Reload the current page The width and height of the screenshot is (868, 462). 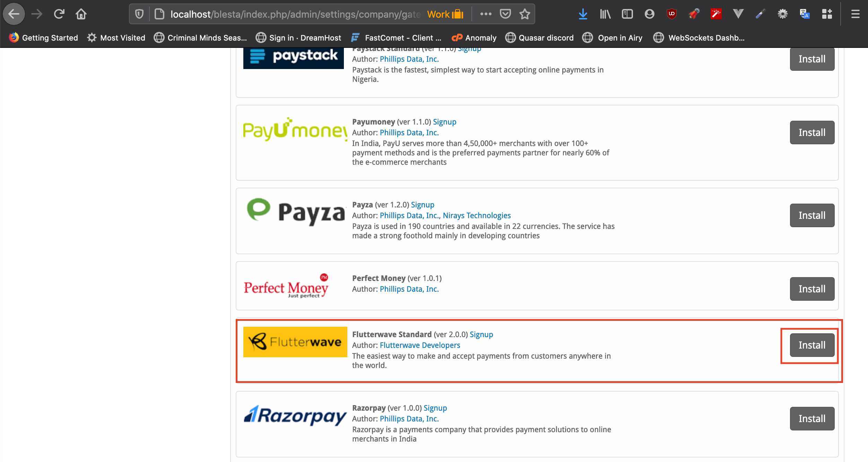59,14
